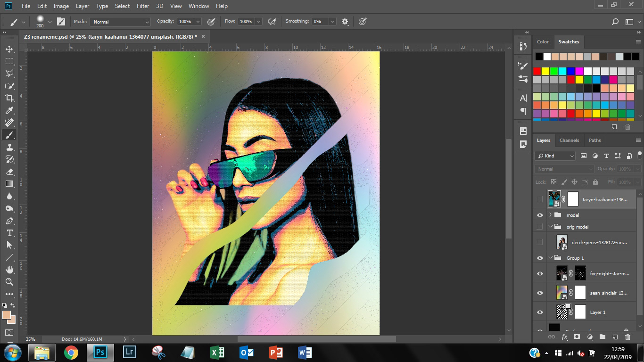Hide the model group

coord(540,215)
